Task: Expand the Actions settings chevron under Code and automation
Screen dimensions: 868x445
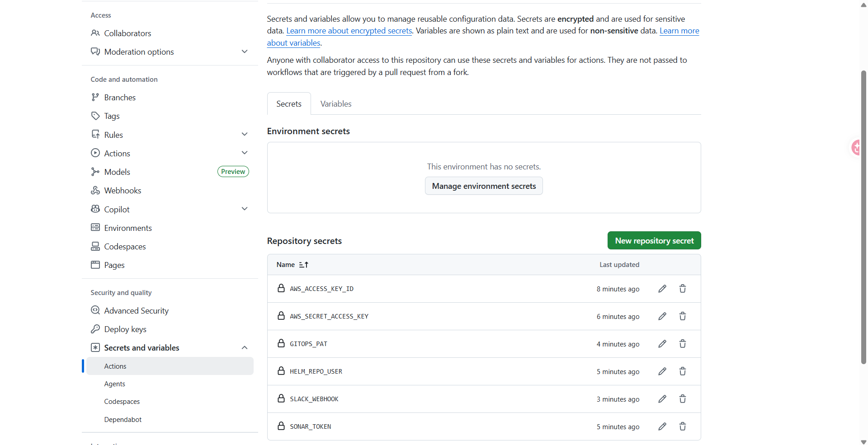Action: click(245, 153)
